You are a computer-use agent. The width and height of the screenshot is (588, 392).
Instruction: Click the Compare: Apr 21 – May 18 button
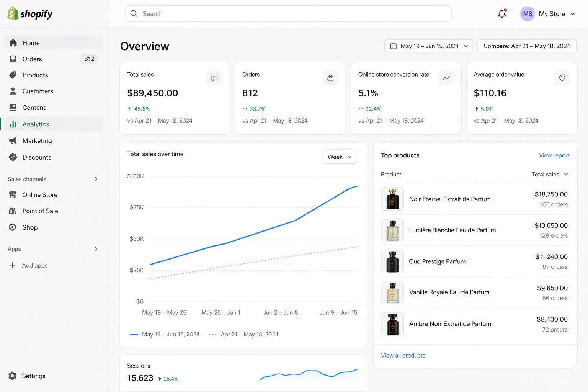click(x=527, y=46)
